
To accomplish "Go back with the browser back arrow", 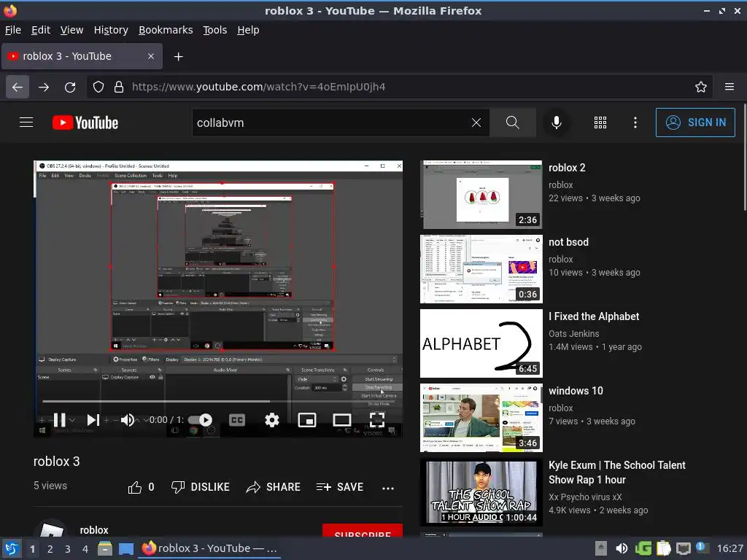I will coord(18,87).
